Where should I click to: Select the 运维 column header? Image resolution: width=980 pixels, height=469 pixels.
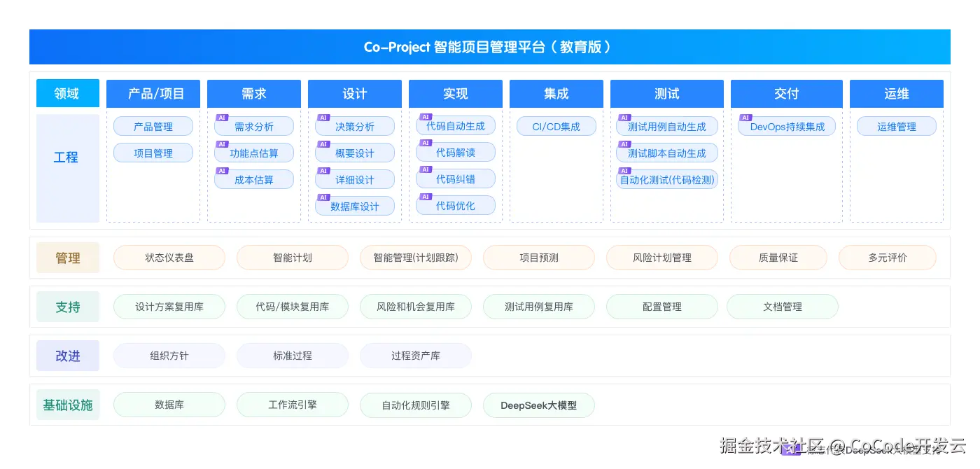[897, 93]
